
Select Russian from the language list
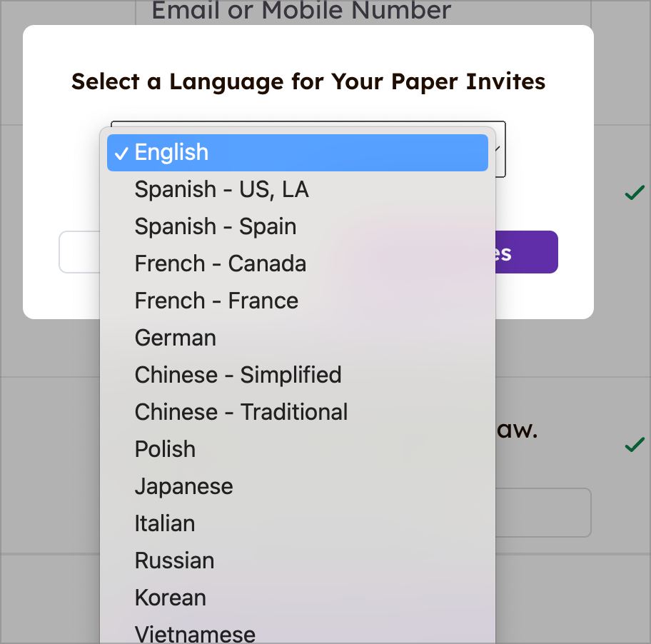click(174, 560)
